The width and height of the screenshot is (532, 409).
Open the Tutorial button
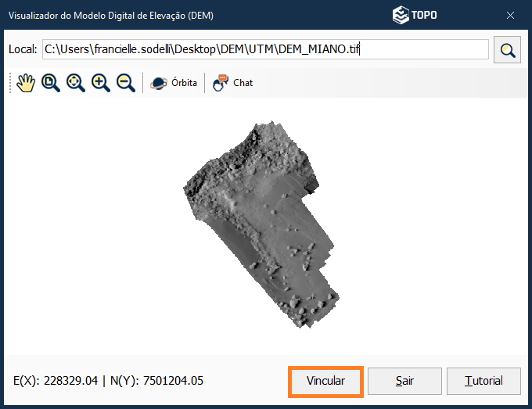483,381
